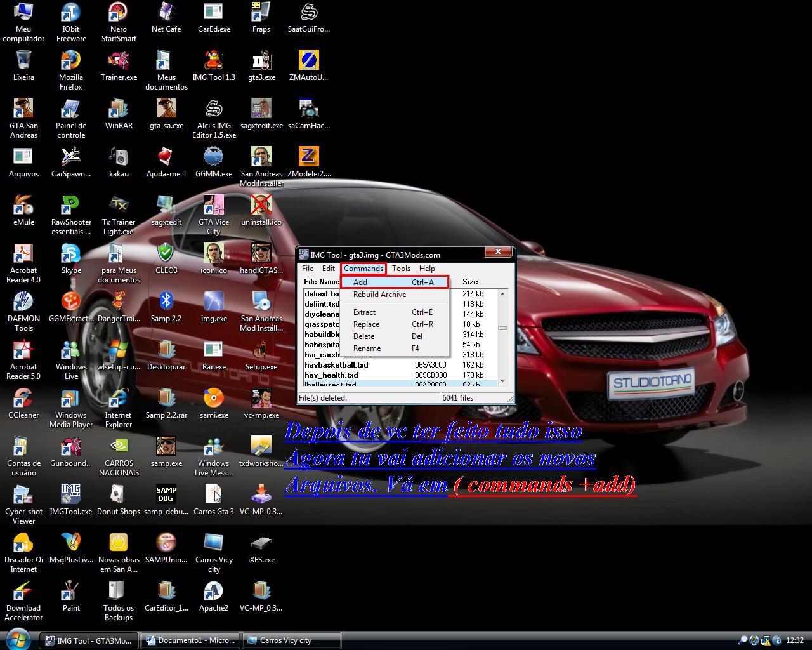Select the ZModeler2 desktop icon
The width and height of the screenshot is (812, 650).
point(309,163)
